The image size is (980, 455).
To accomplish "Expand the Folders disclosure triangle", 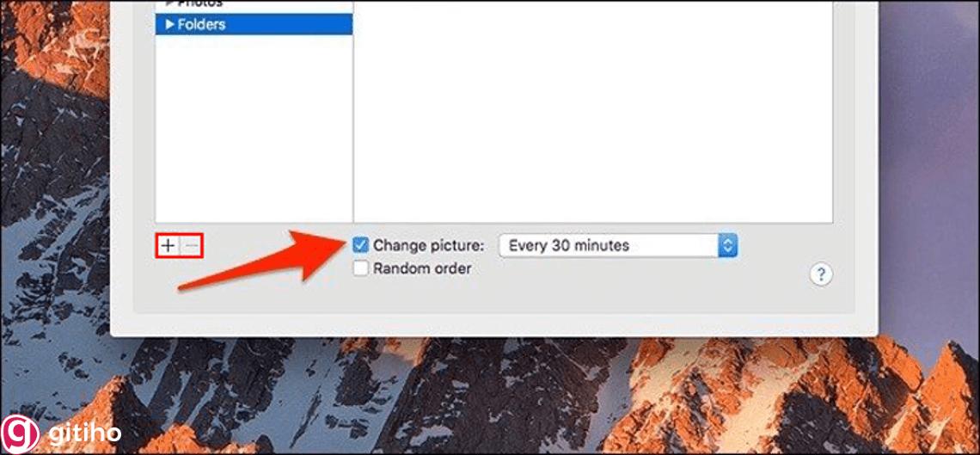I will [168, 25].
